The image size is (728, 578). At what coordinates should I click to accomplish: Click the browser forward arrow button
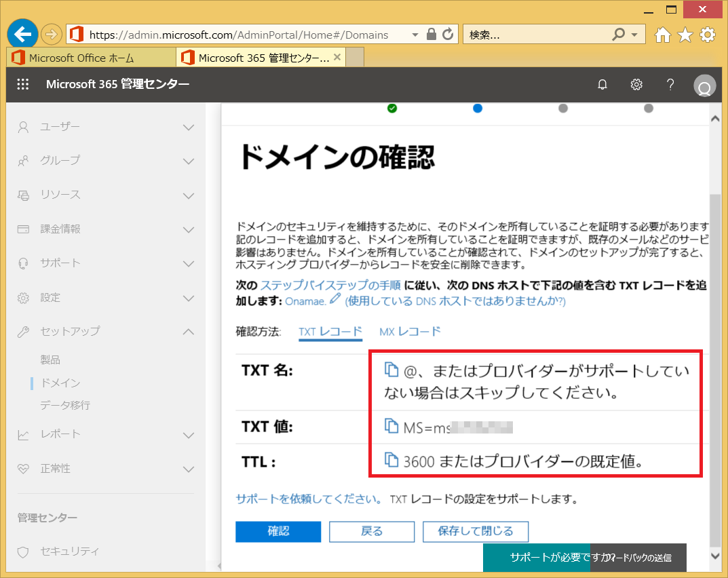tap(51, 35)
